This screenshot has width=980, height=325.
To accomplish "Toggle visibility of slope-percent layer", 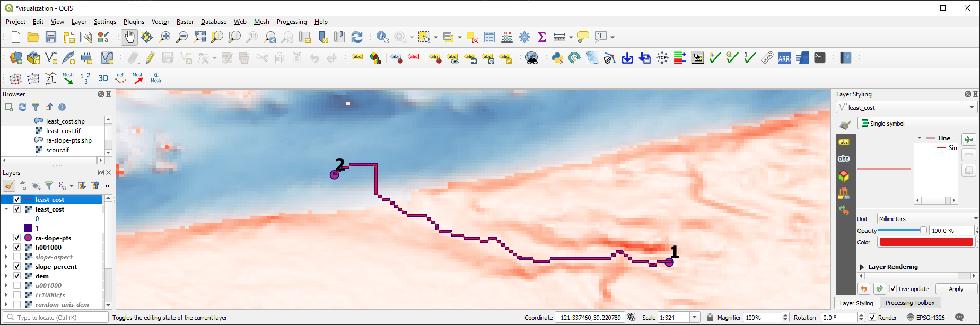I will pos(17,267).
